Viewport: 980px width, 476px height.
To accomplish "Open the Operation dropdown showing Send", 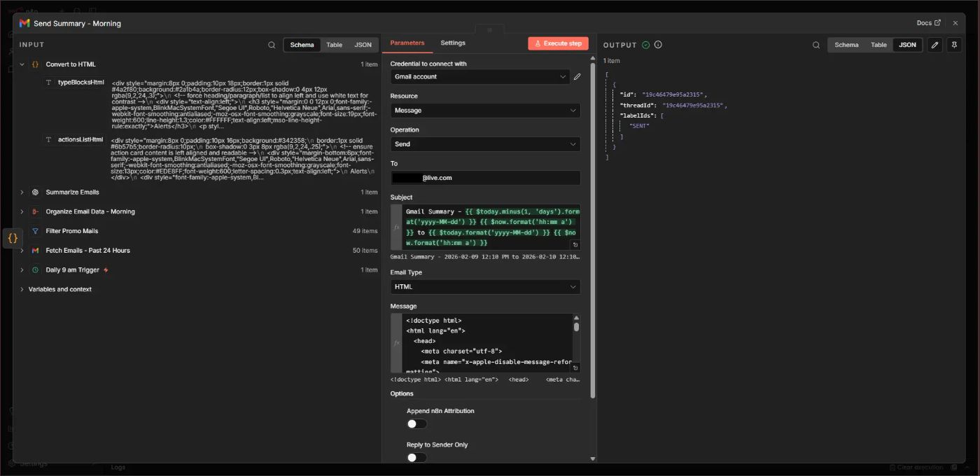I will click(485, 144).
